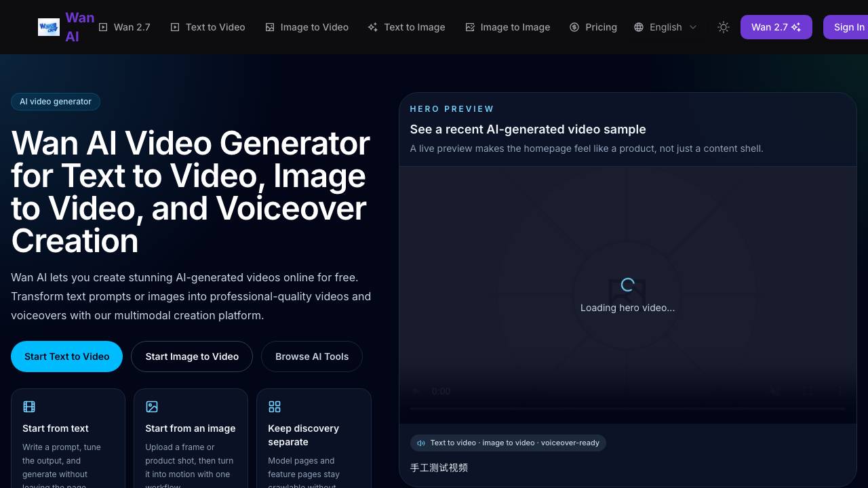Open the Wan AI home link text
Viewport: 868px width, 488px height.
pyautogui.click(x=79, y=27)
